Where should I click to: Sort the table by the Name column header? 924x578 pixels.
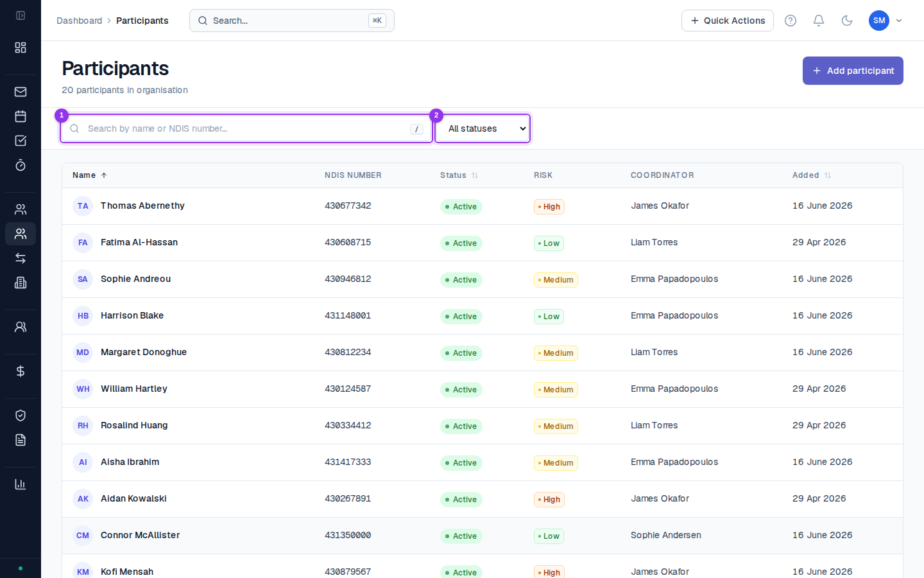pyautogui.click(x=90, y=175)
